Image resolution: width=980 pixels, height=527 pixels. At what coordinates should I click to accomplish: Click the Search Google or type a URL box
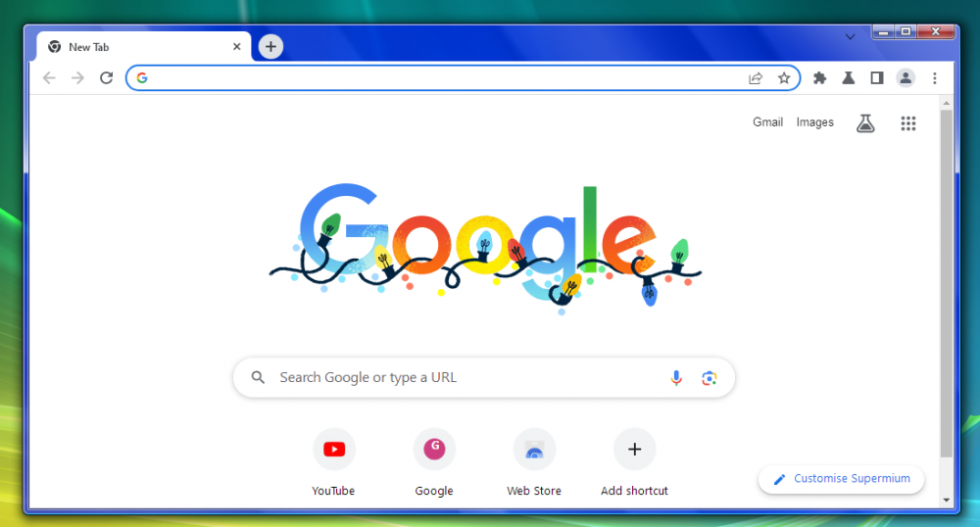click(484, 378)
